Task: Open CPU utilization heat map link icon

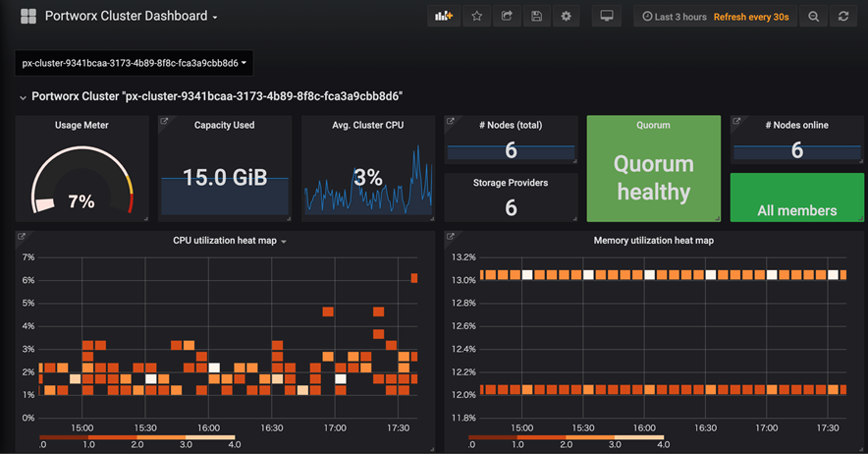Action: [22, 237]
